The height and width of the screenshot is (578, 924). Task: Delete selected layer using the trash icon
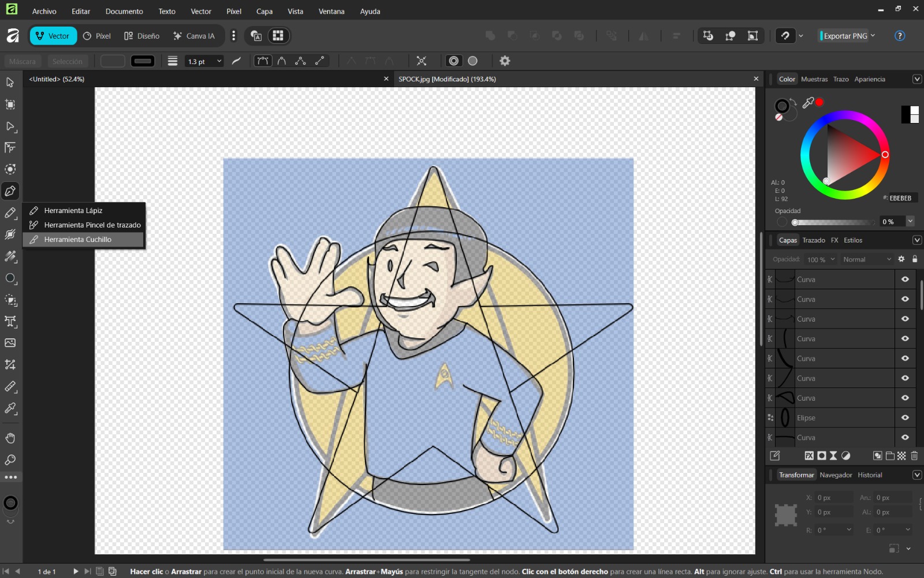point(914,456)
